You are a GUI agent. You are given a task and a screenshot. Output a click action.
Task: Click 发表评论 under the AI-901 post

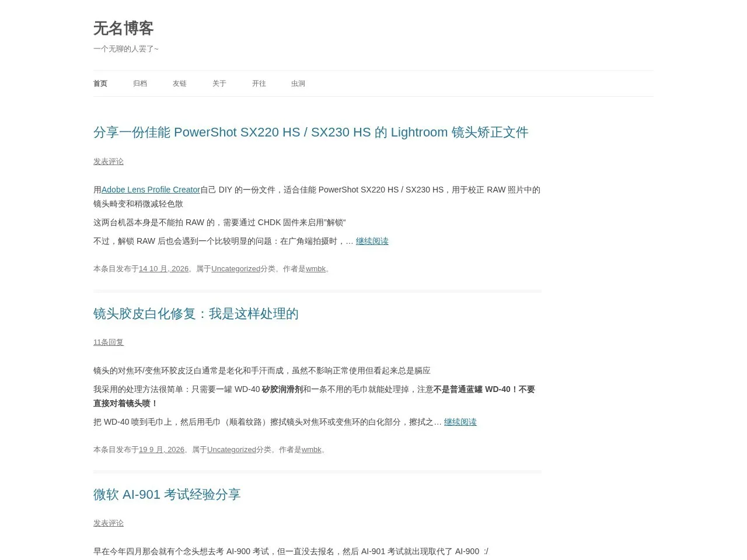[x=109, y=523]
